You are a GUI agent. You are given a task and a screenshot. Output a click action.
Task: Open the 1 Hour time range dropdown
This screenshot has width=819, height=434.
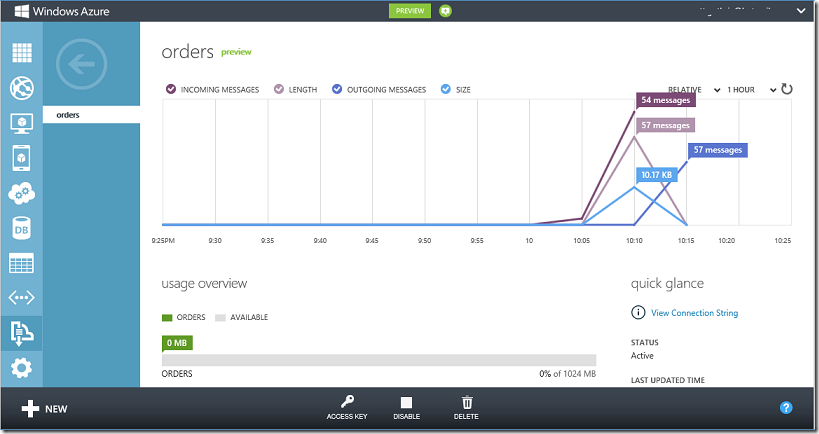(x=752, y=90)
